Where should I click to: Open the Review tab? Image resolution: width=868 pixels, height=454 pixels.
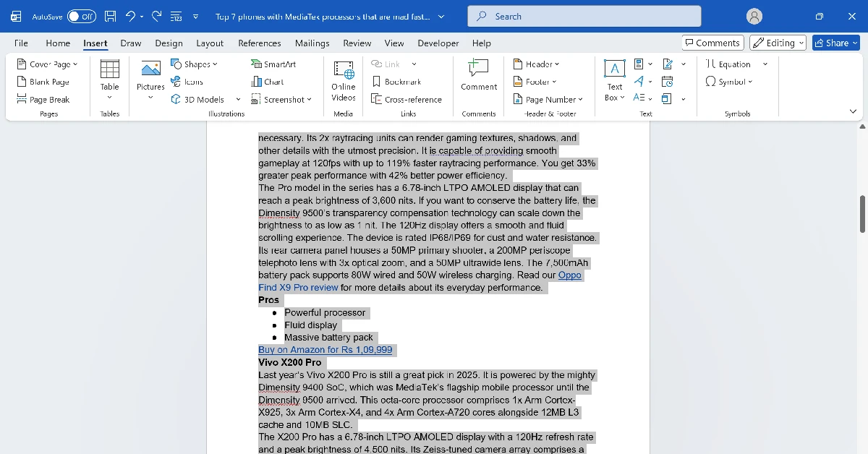(x=357, y=43)
